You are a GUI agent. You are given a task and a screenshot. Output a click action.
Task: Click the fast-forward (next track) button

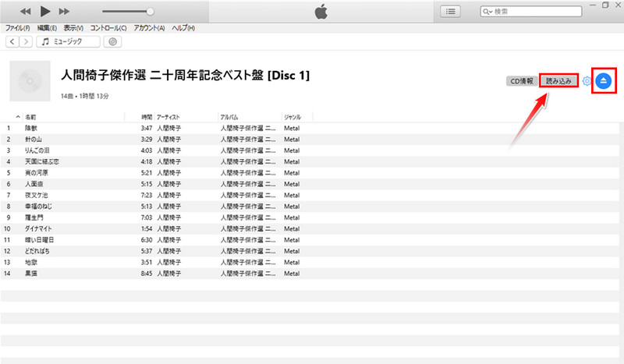[64, 12]
